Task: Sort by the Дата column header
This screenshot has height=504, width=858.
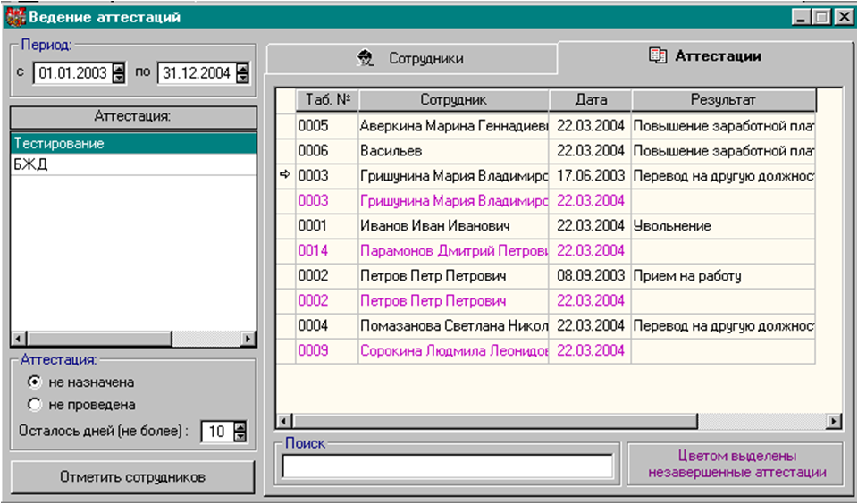Action: [x=591, y=100]
